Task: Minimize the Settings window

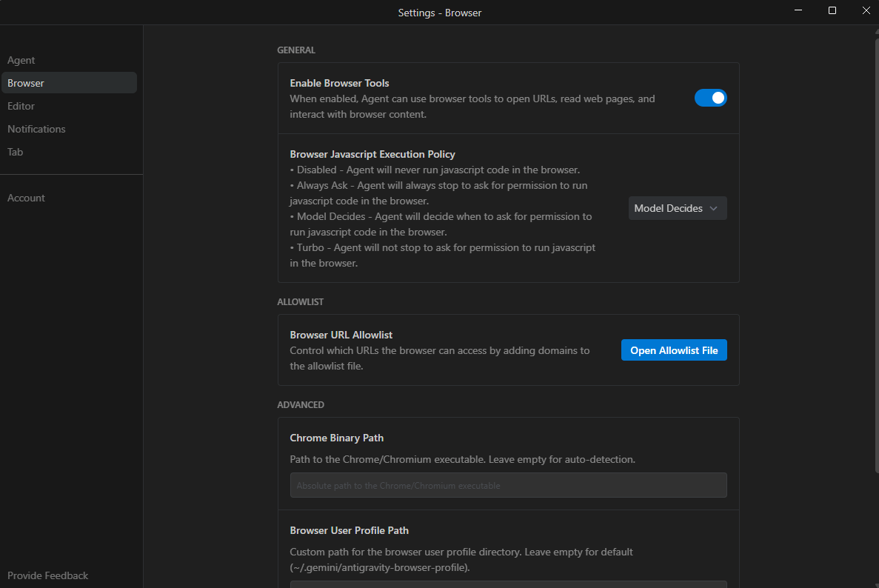Action: 798,10
